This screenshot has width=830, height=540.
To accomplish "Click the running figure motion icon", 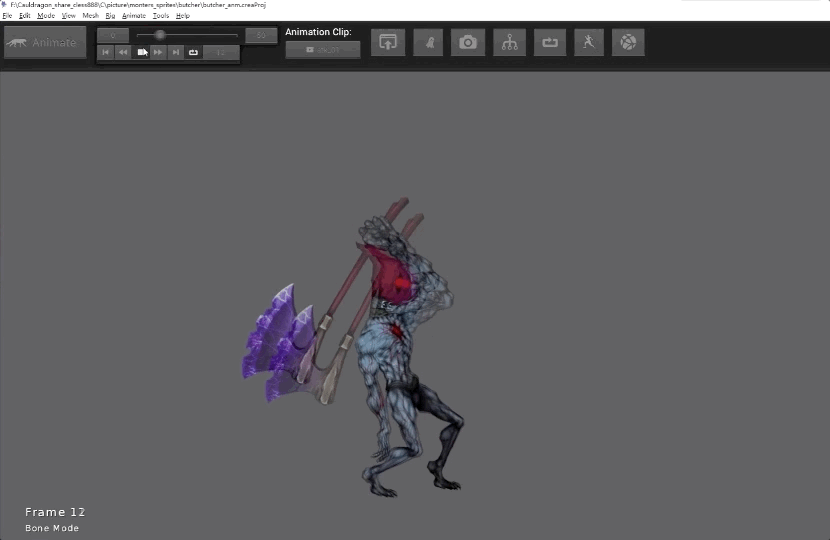I will [589, 42].
